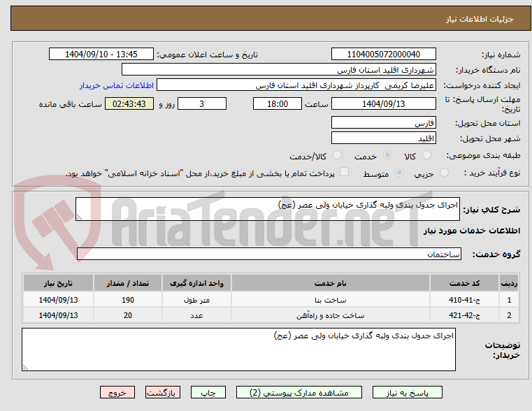Click the quantity 20 cell

tap(128, 315)
